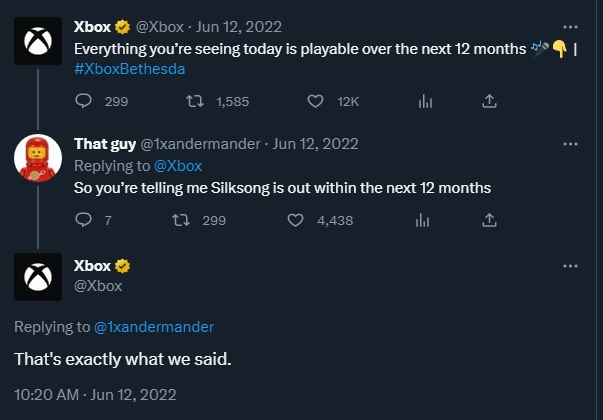Open more options on first Xbox tweet
Image resolution: width=603 pixels, height=420 pixels.
point(570,27)
